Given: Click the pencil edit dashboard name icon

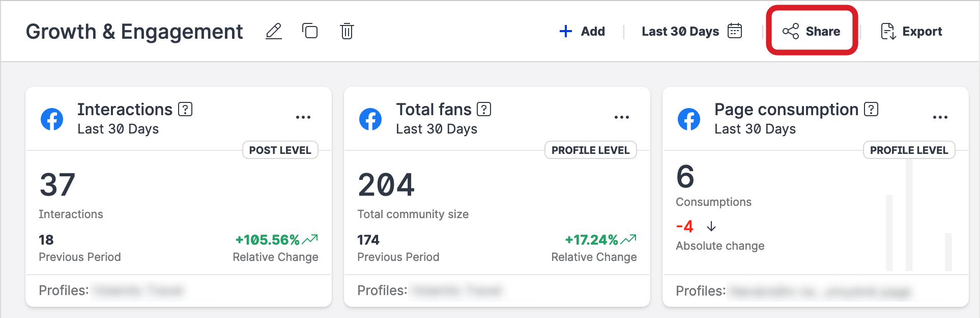Looking at the screenshot, I should [x=274, y=31].
